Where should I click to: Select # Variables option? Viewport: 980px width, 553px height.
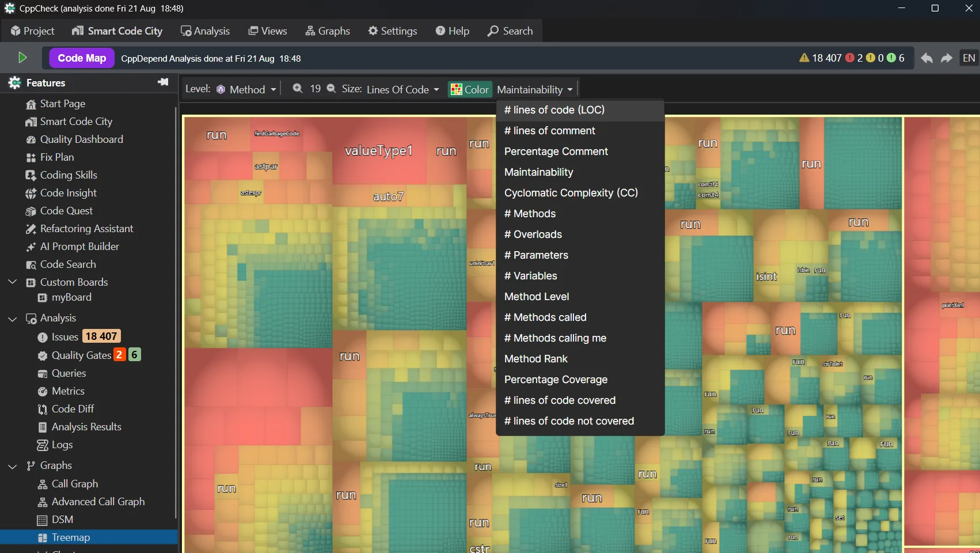(580, 276)
